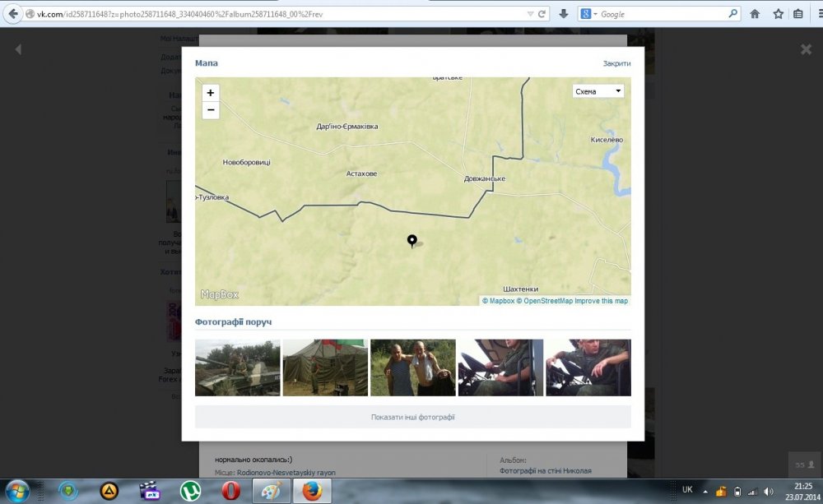Screen dimensions: 823x504
Task: Open the Mapbox attribution link
Action: click(x=498, y=301)
